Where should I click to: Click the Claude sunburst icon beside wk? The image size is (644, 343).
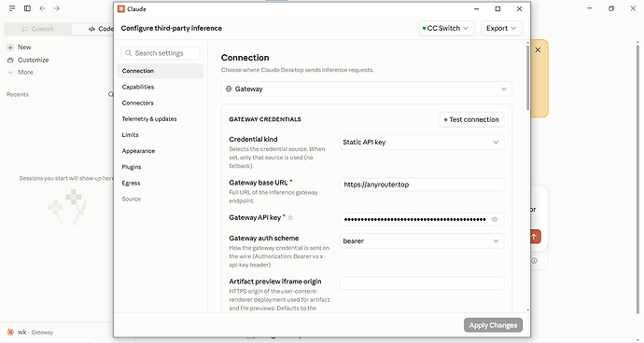click(10, 333)
